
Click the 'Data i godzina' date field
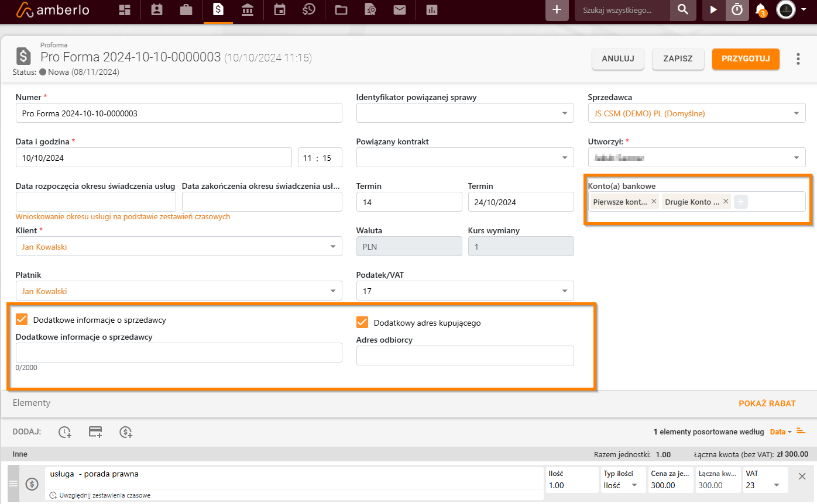pos(154,158)
